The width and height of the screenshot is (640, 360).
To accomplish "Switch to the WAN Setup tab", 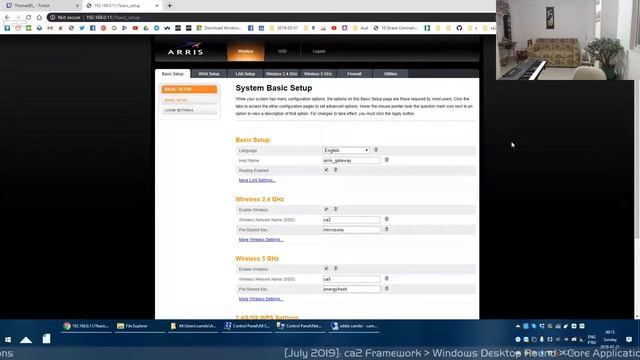I will click(209, 74).
